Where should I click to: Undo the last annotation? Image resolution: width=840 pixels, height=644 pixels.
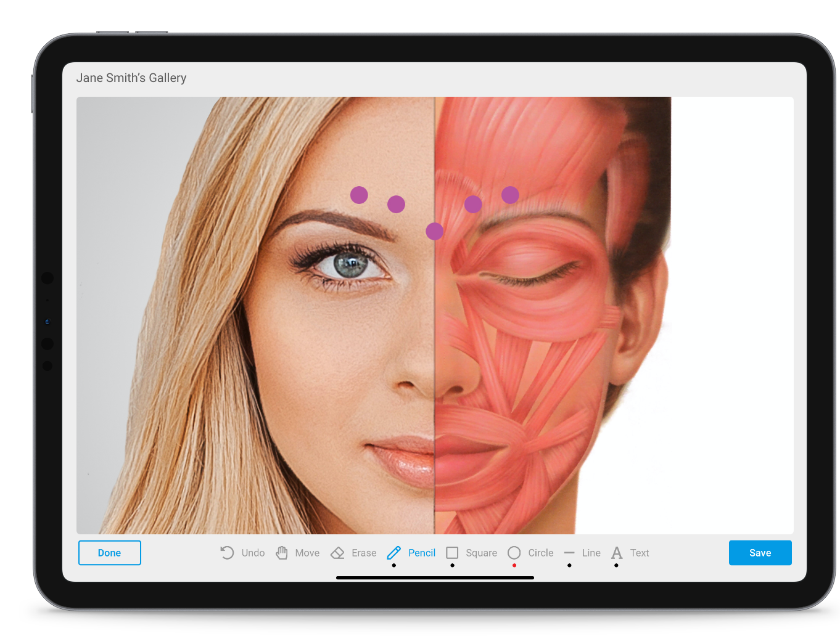point(242,553)
